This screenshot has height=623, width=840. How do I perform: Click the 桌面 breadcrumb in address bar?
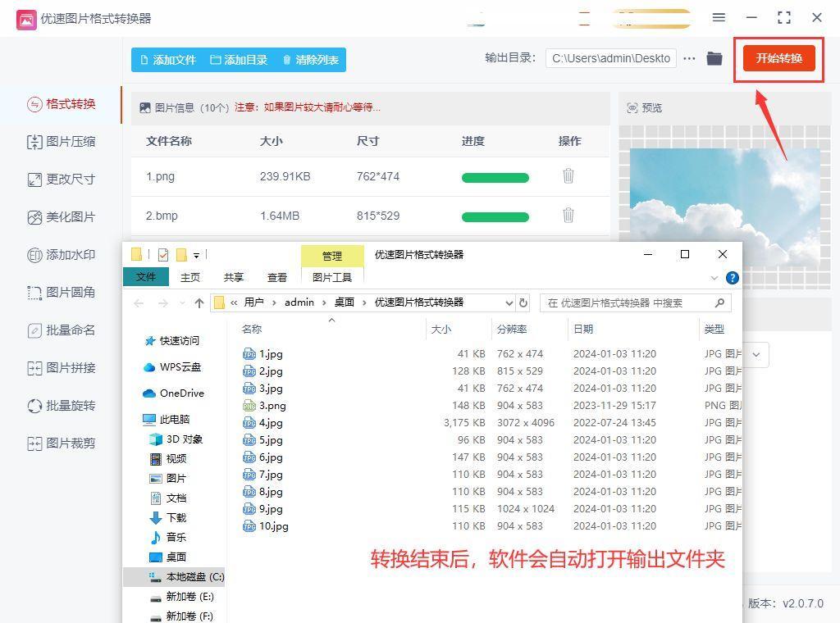pyautogui.click(x=345, y=302)
